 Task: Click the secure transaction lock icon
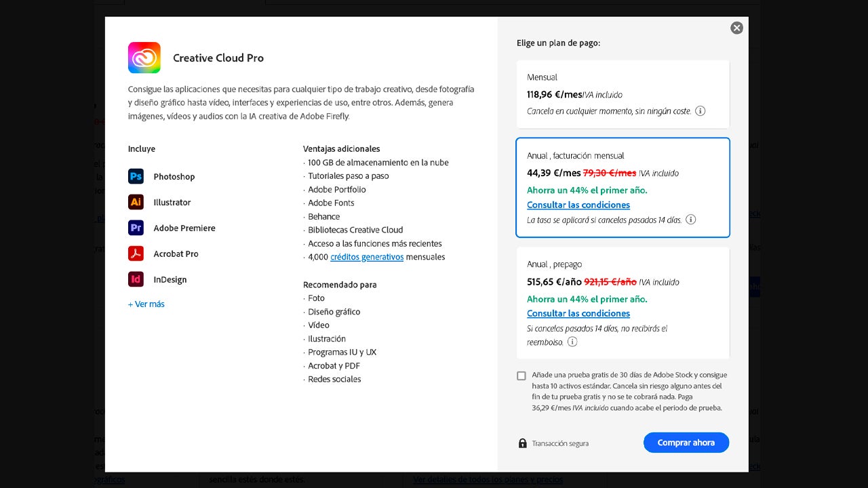[x=523, y=443]
